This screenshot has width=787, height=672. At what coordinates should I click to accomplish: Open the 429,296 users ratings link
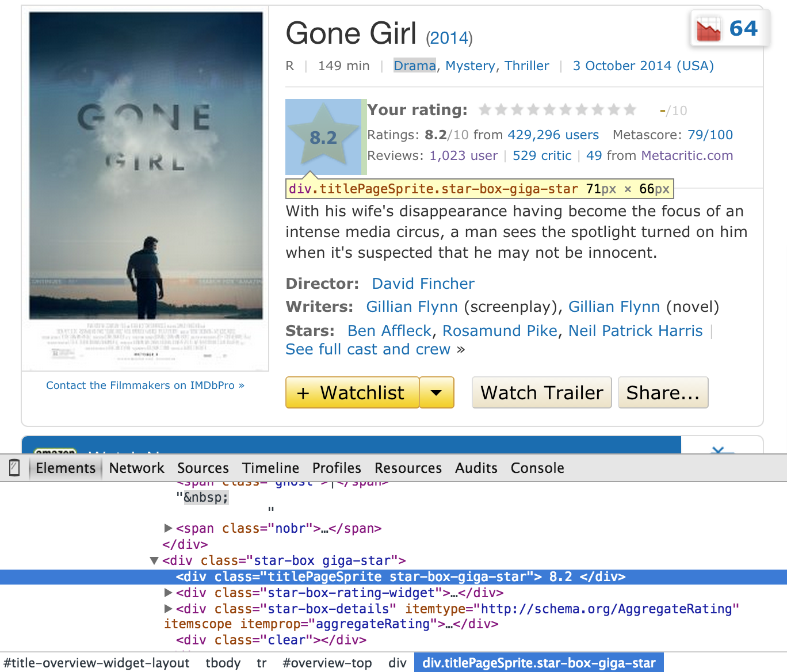pos(553,135)
